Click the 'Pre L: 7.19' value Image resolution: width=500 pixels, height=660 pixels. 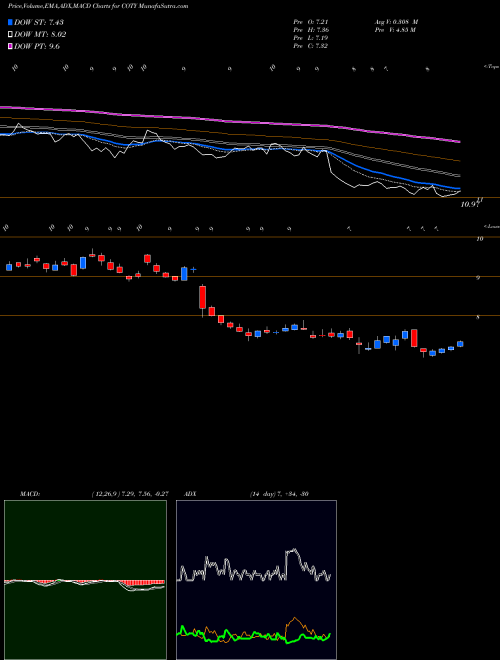pos(311,38)
